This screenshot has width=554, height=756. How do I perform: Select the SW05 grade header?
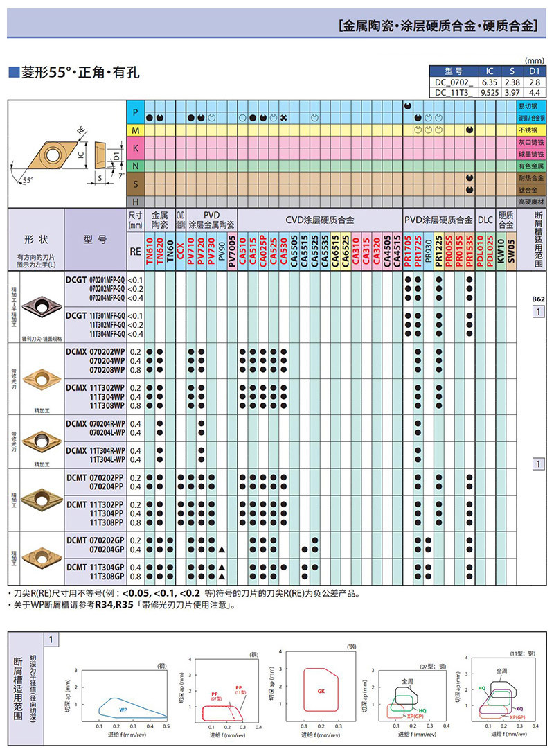click(511, 251)
